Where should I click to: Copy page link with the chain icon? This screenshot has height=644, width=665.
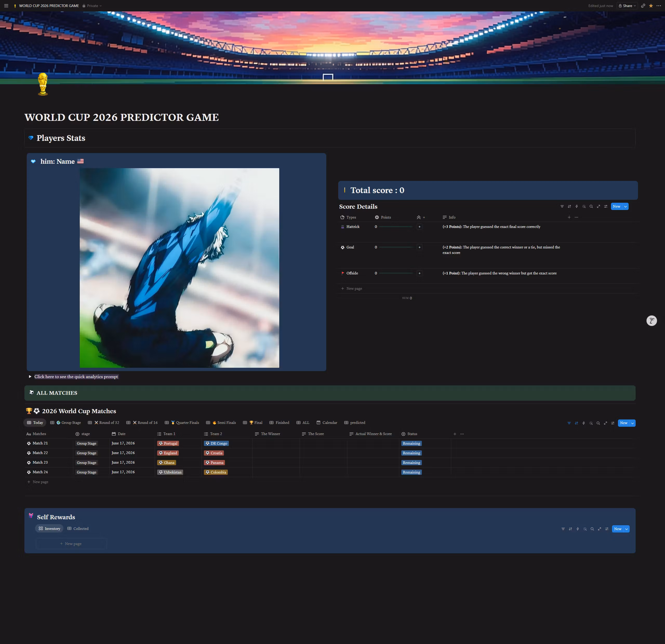click(x=643, y=6)
